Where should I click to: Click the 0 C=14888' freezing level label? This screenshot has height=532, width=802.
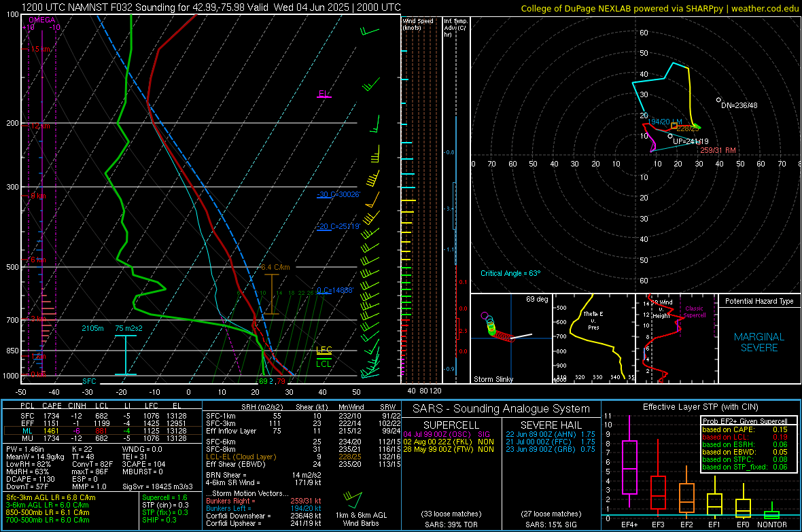[x=335, y=290]
